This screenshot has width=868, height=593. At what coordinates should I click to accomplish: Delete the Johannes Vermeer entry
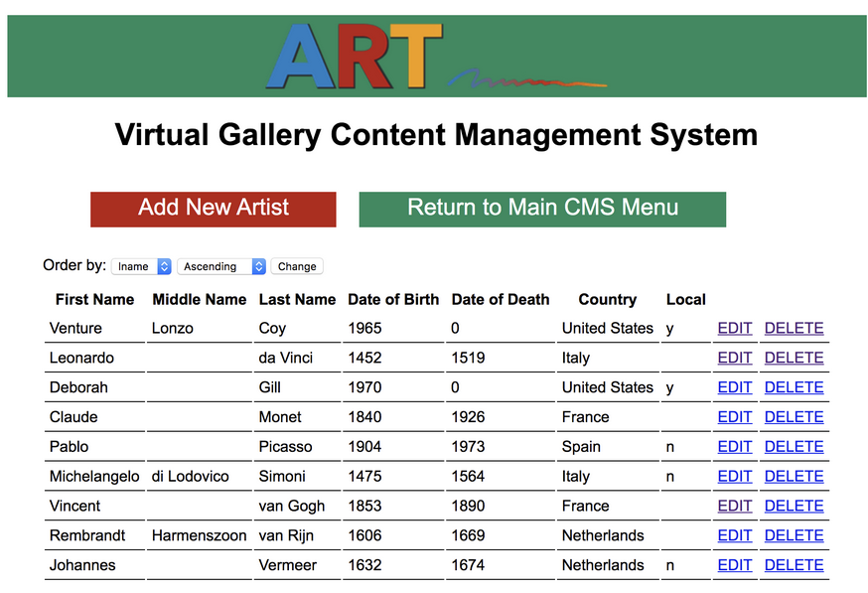point(794,565)
